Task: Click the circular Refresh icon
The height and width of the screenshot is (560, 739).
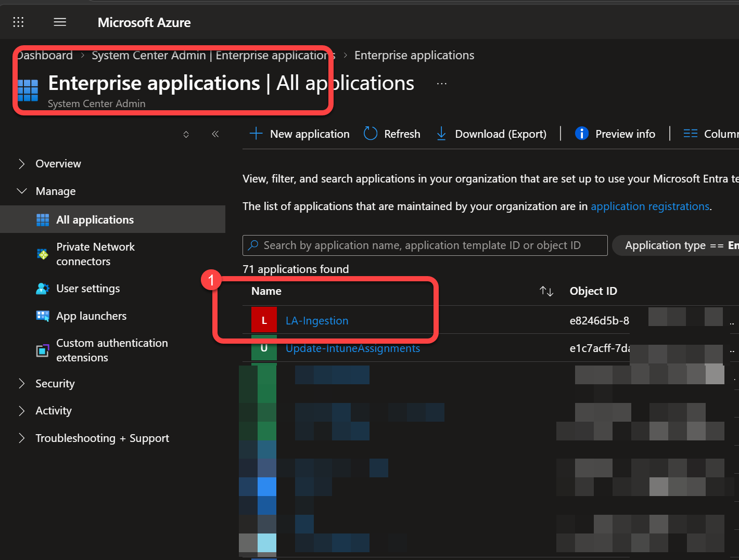Action: (371, 134)
